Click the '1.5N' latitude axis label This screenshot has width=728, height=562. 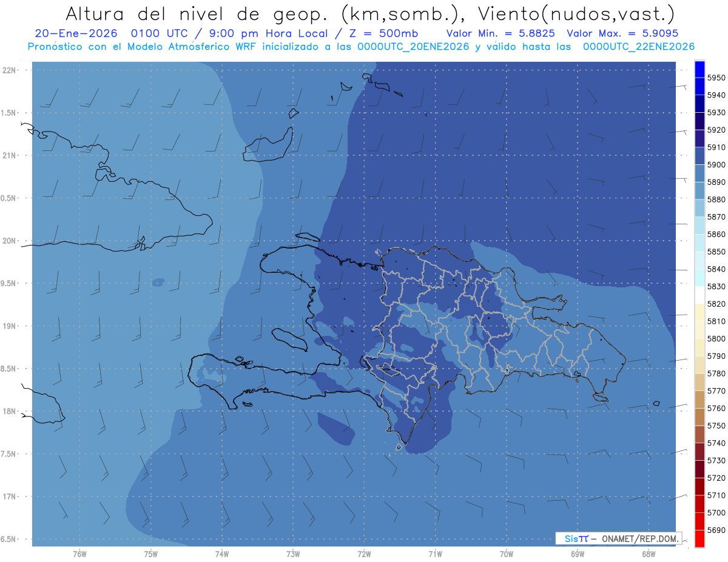(8, 113)
